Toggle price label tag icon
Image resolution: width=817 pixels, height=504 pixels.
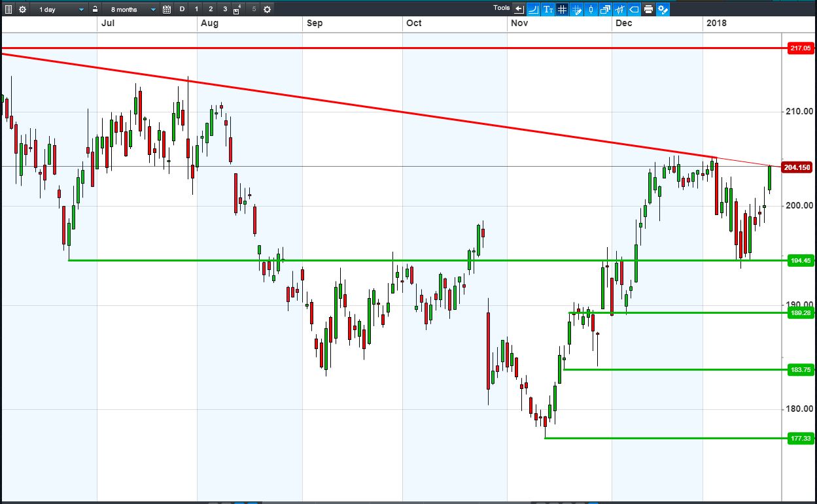(634, 9)
